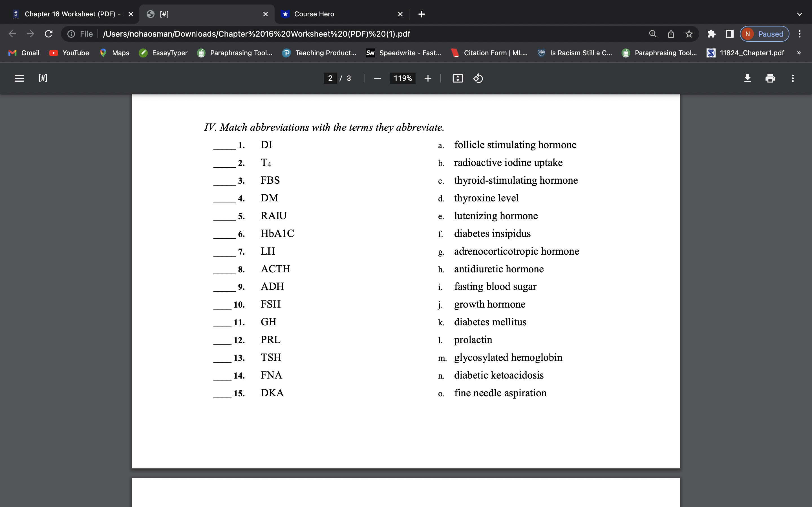Download the PDF document
812x507 pixels.
coord(748,78)
